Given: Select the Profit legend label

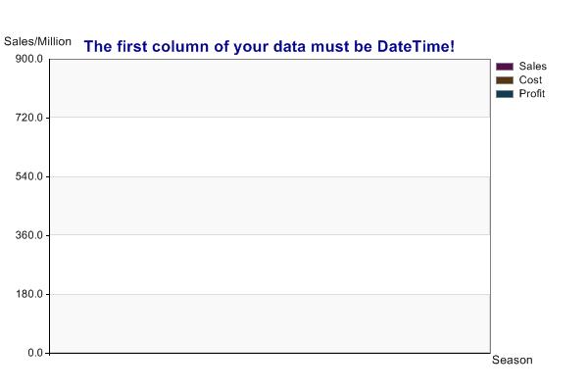Looking at the screenshot, I should pyautogui.click(x=532, y=94).
